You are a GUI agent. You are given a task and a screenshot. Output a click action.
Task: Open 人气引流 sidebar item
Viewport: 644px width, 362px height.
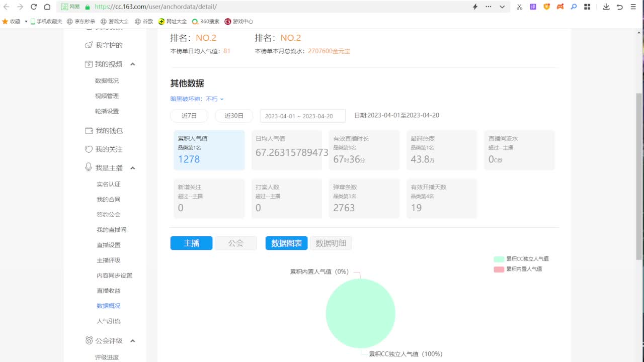point(109,321)
